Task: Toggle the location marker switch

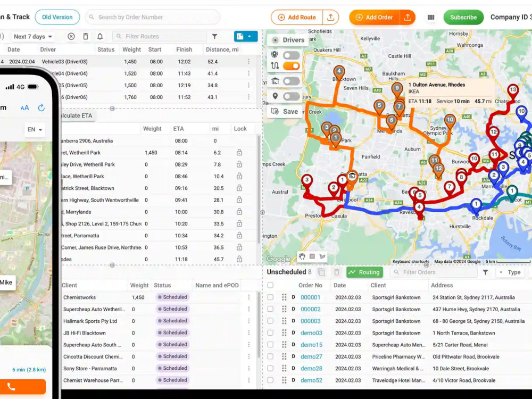Action: coord(291,96)
